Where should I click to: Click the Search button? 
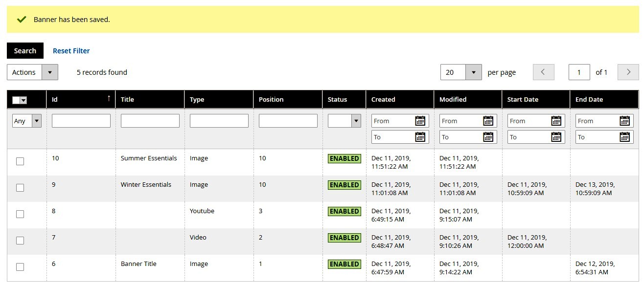25,51
